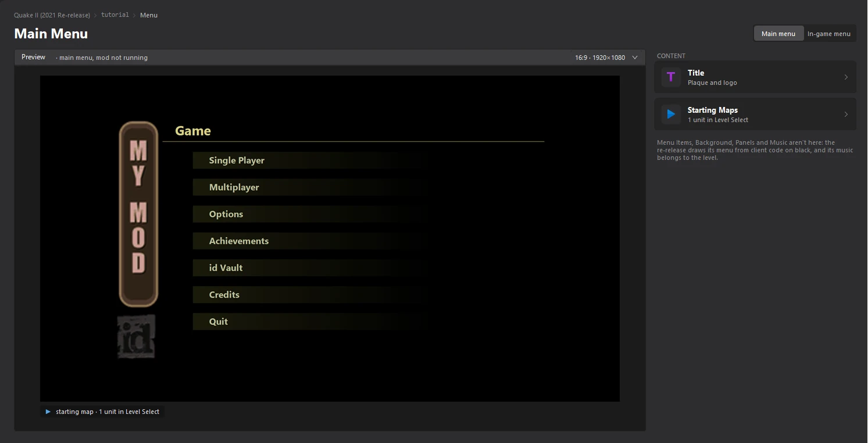Select Achievements in the preview menu

310,241
